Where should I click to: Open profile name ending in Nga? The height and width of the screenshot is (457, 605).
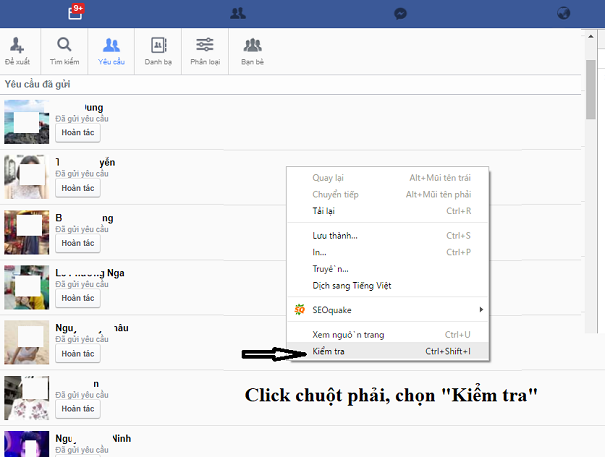point(90,273)
